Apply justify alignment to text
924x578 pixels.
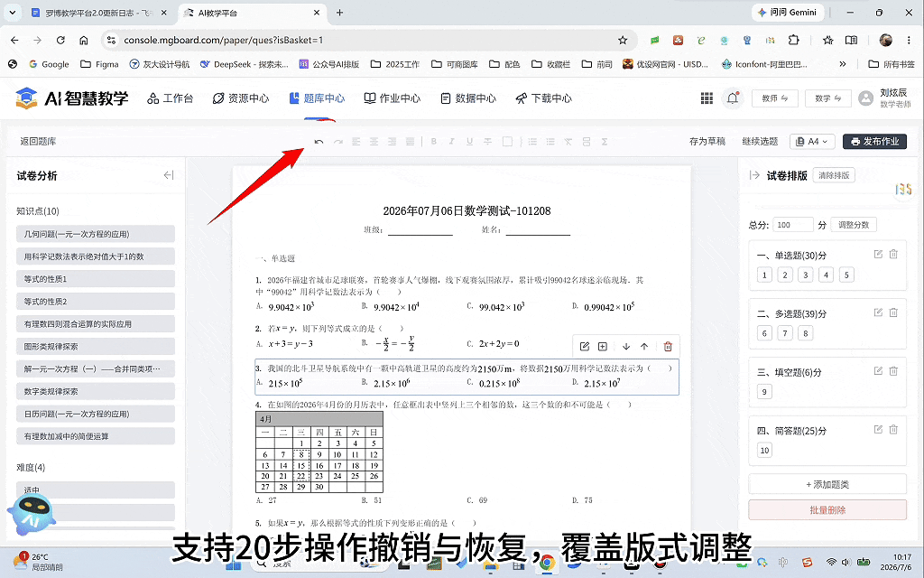click(x=411, y=142)
